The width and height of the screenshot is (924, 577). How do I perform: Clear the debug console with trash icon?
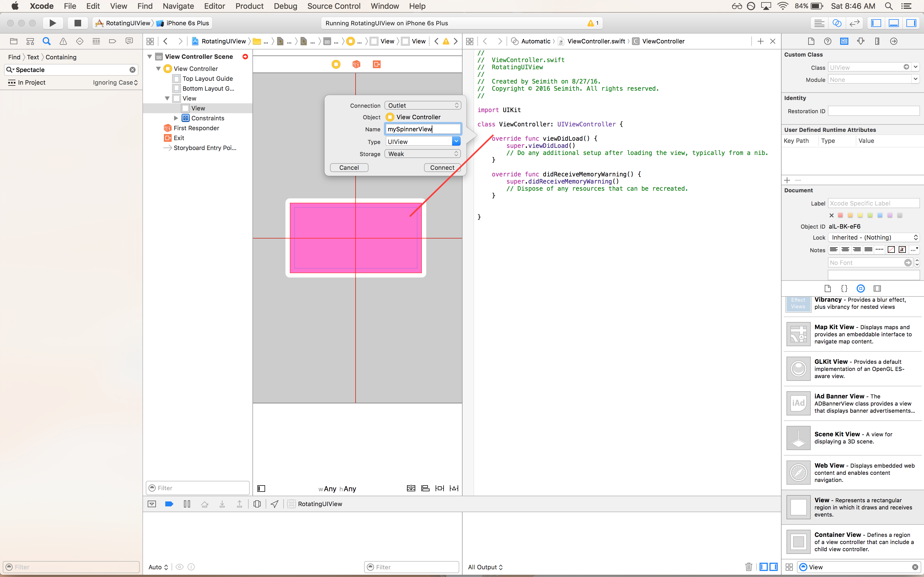pyautogui.click(x=748, y=567)
